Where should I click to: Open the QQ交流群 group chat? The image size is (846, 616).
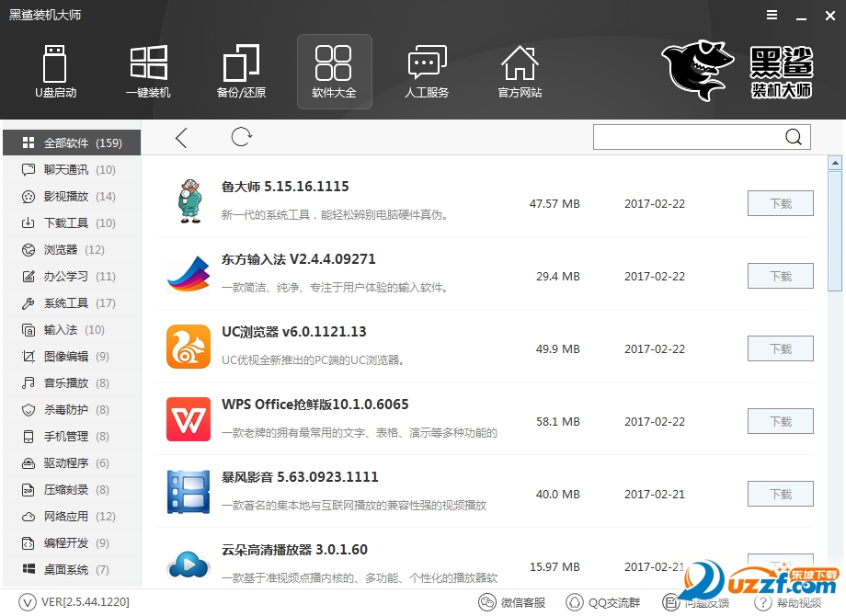point(602,602)
